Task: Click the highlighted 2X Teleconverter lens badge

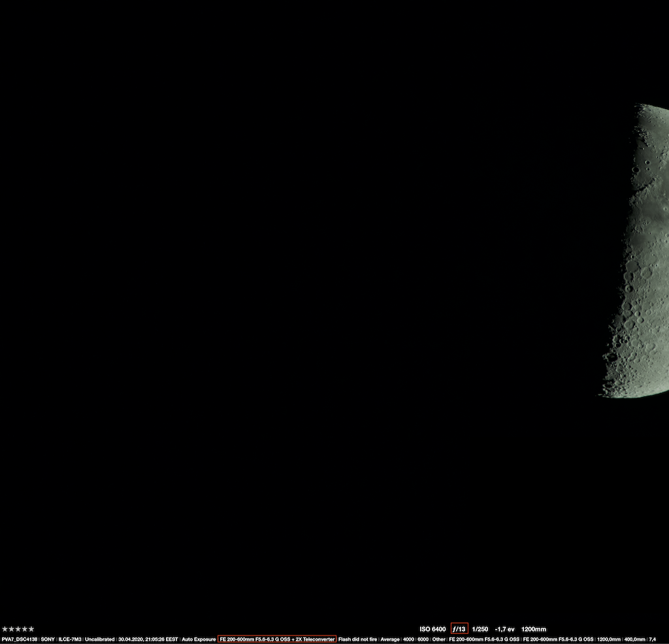Action: click(277, 639)
